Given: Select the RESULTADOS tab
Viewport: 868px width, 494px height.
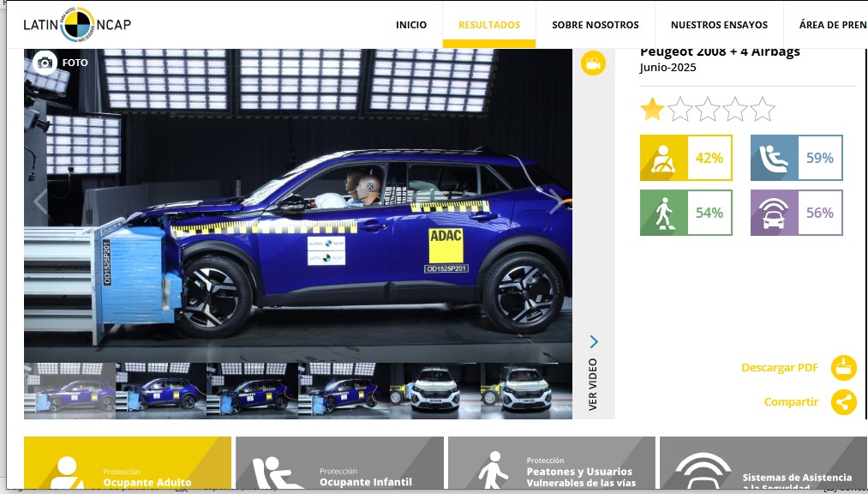Looking at the screenshot, I should (x=489, y=25).
